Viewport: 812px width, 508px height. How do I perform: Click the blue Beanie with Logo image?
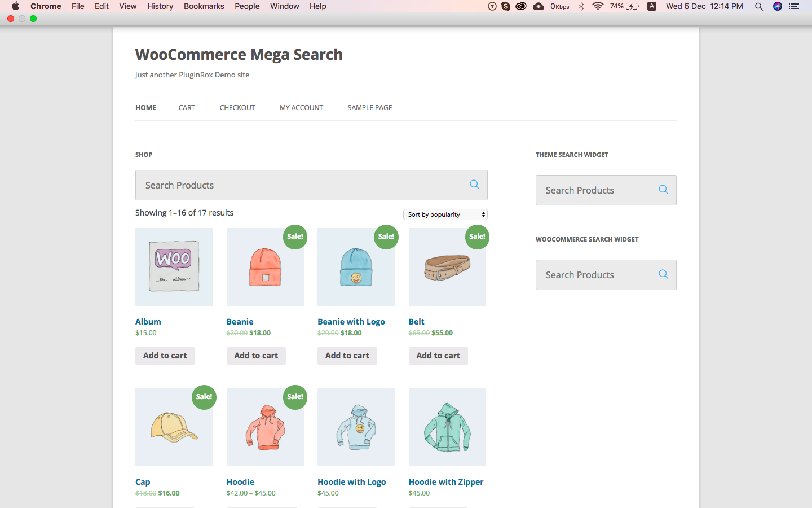pyautogui.click(x=356, y=267)
